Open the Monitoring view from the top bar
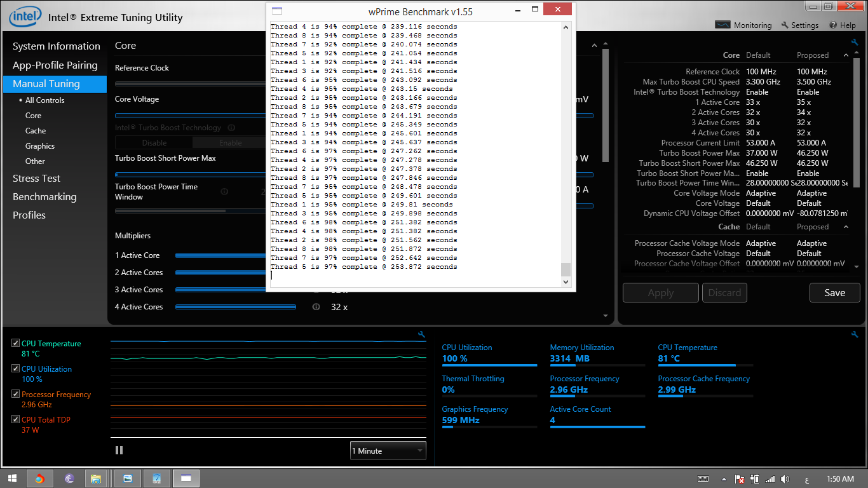Image resolution: width=868 pixels, height=488 pixels. pyautogui.click(x=743, y=25)
